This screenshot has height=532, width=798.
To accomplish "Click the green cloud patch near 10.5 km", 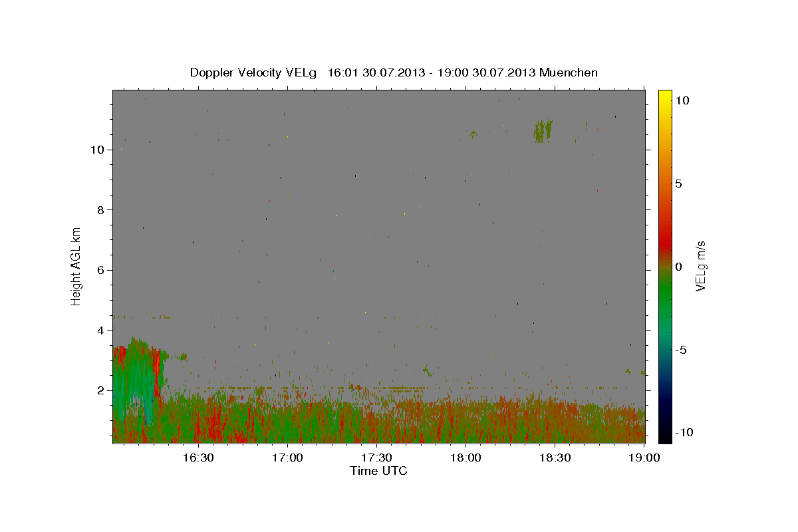I will [x=543, y=130].
